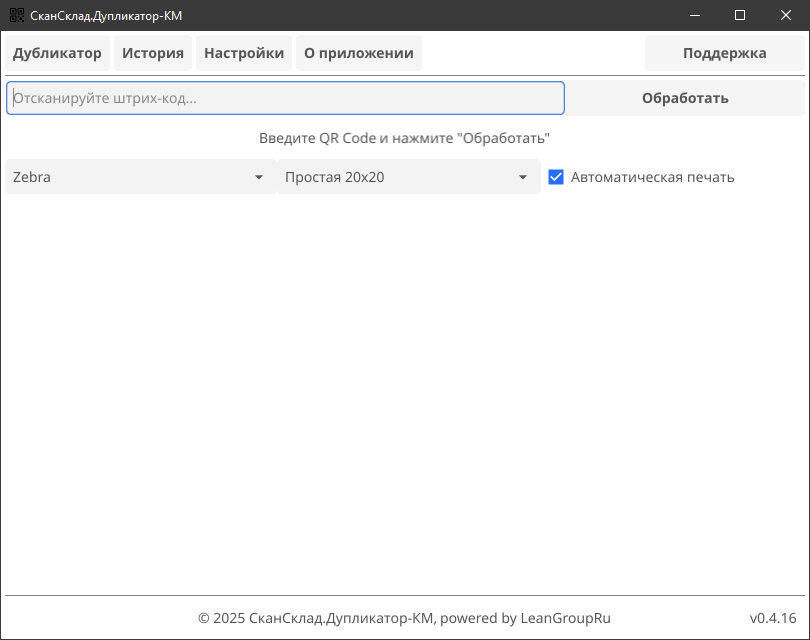Open the О приложении tab

coord(359,53)
